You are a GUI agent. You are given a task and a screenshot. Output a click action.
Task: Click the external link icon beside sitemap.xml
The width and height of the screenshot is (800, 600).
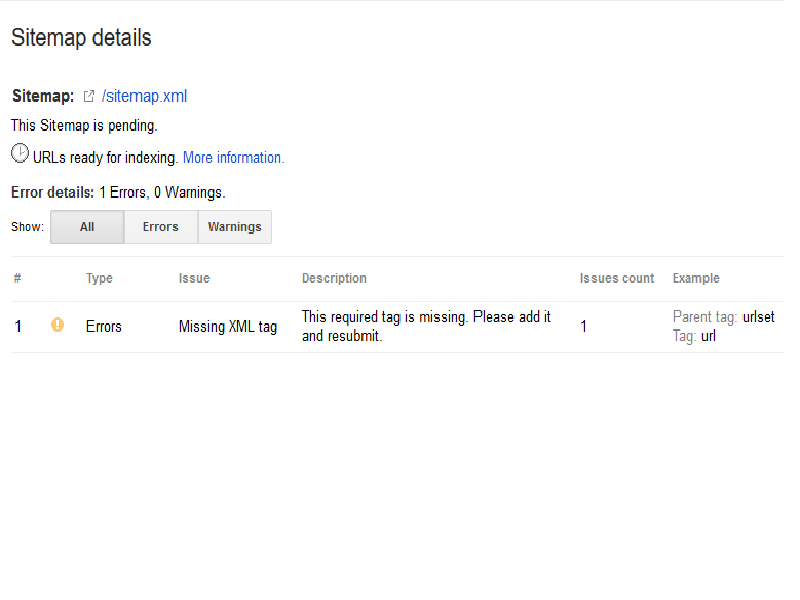click(89, 97)
